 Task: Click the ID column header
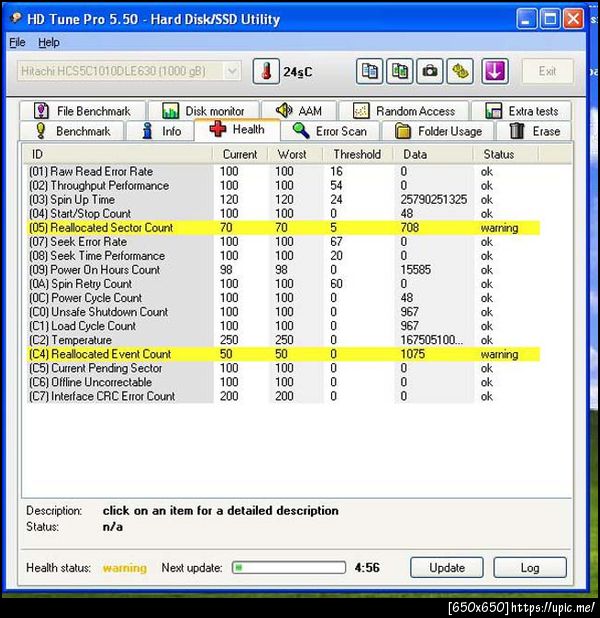click(x=117, y=154)
